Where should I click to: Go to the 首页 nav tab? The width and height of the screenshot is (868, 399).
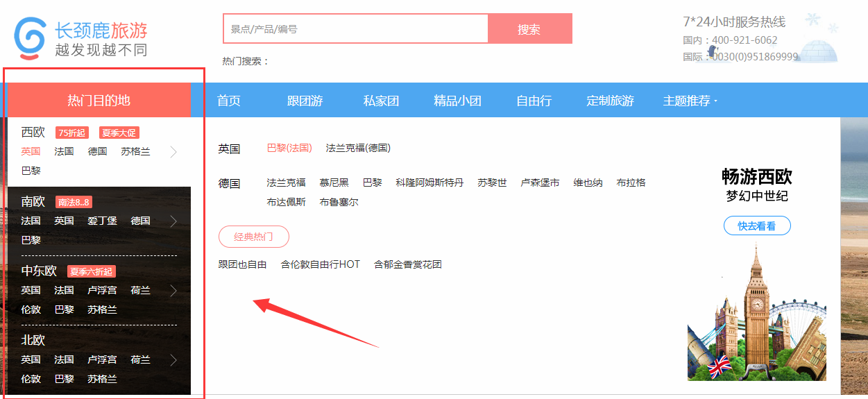229,101
